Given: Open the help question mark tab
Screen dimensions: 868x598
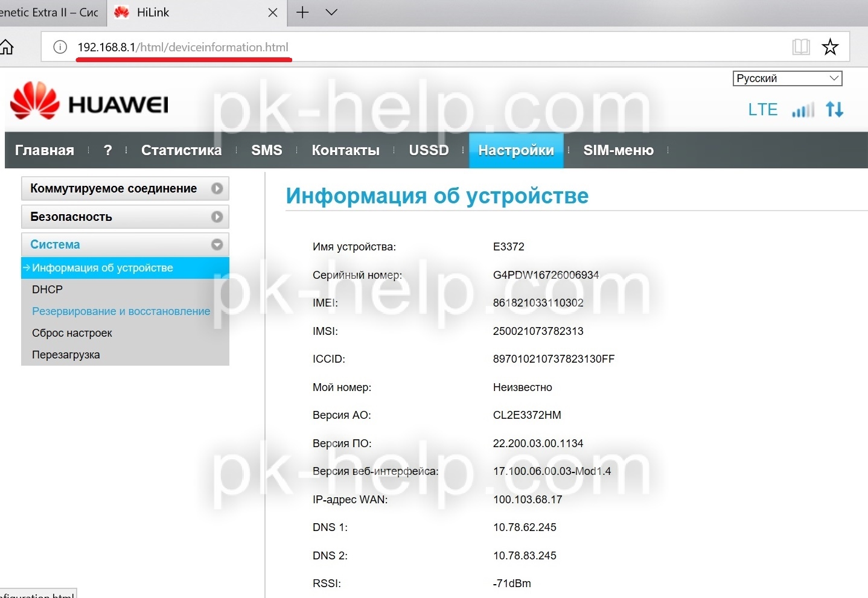Looking at the screenshot, I should 108,150.
